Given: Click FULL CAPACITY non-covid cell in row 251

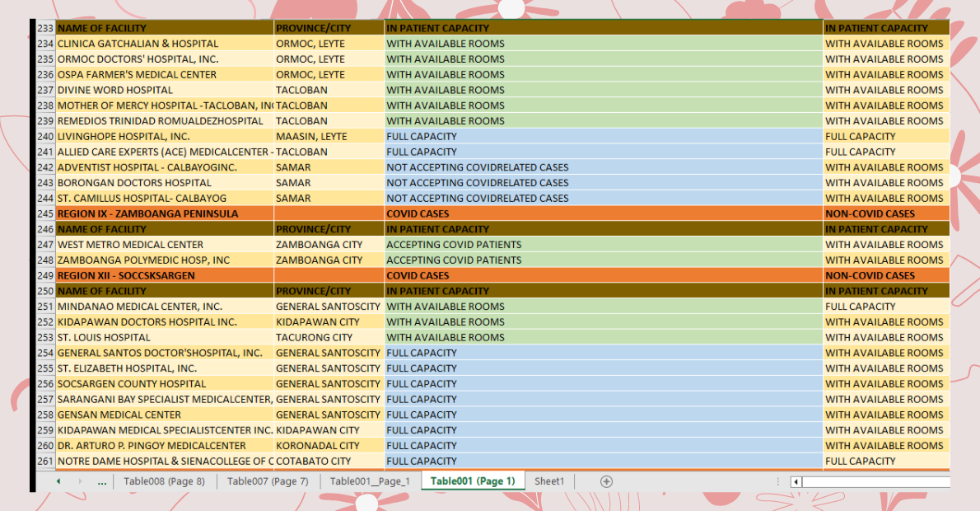Looking at the screenshot, I should pos(886,307).
